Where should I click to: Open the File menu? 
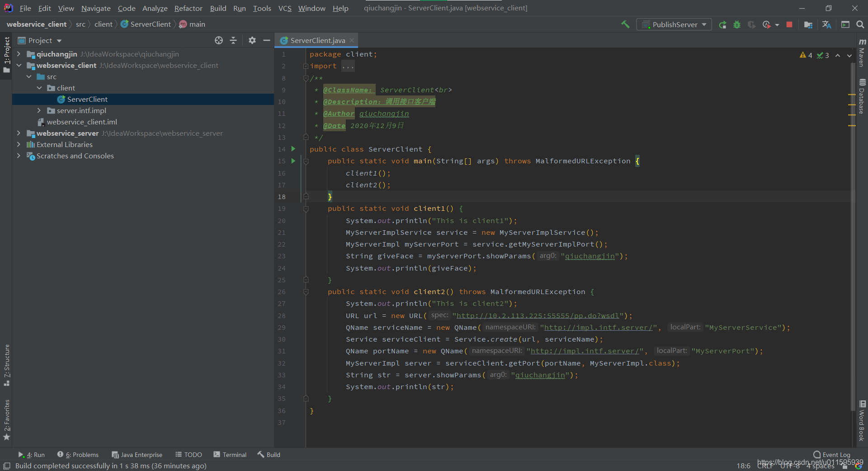point(25,8)
